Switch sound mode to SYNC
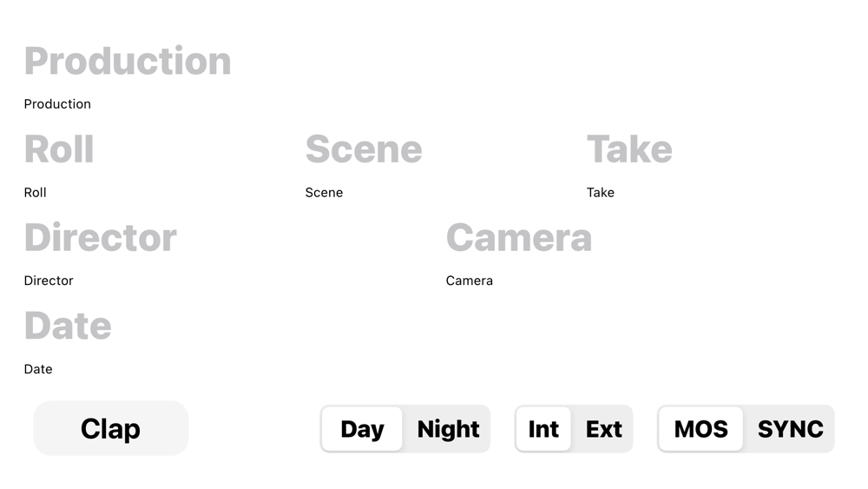Image resolution: width=868 pixels, height=489 pixels. [790, 429]
